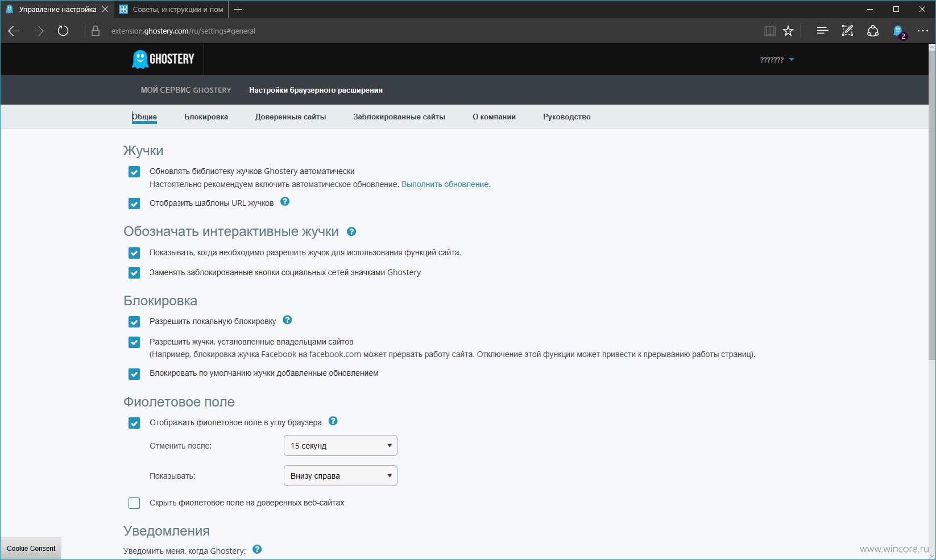Go to О компании tab
The width and height of the screenshot is (936, 560).
[x=494, y=117]
